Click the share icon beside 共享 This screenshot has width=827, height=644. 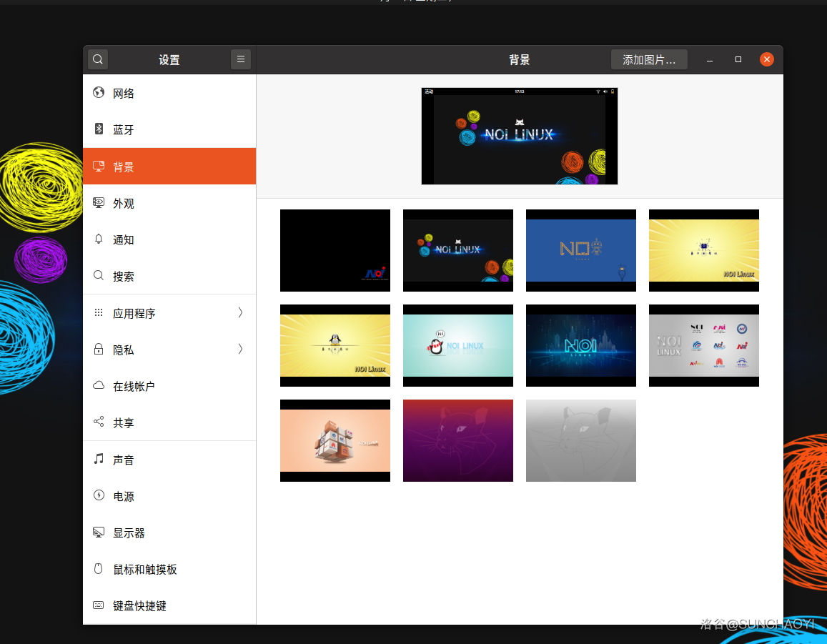click(x=99, y=422)
